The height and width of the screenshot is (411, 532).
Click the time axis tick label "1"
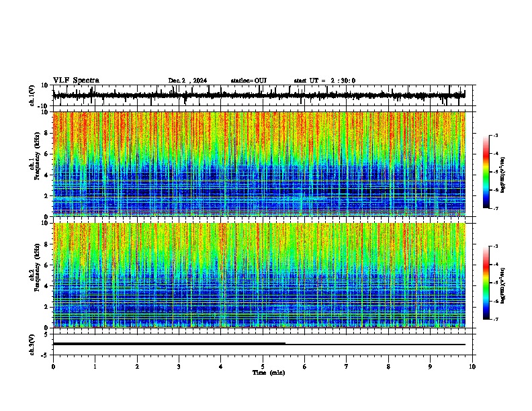tap(95, 367)
